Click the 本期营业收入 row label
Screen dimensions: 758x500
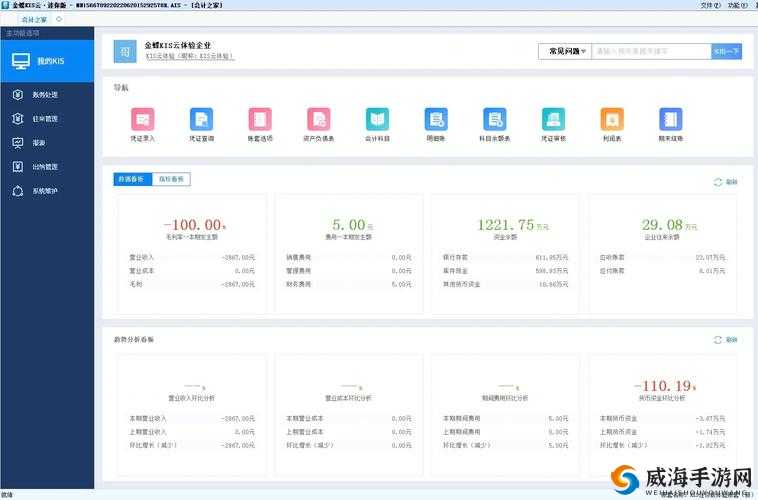tap(148, 418)
